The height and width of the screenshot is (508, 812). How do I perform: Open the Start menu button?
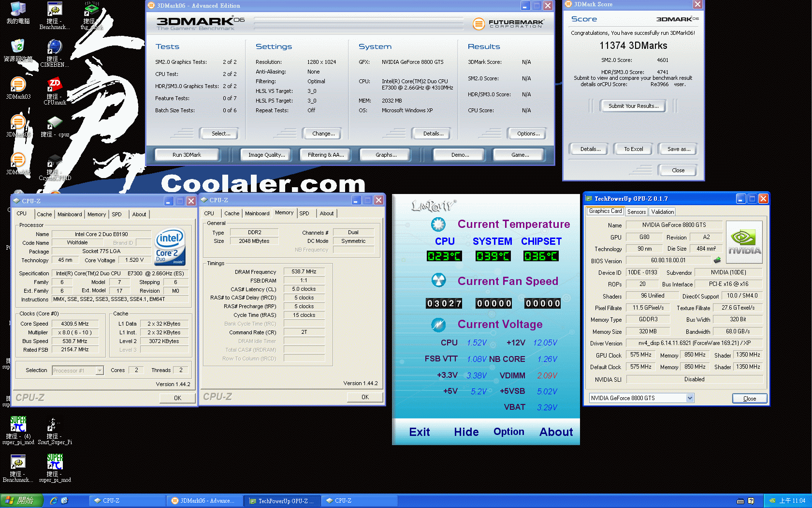22,501
